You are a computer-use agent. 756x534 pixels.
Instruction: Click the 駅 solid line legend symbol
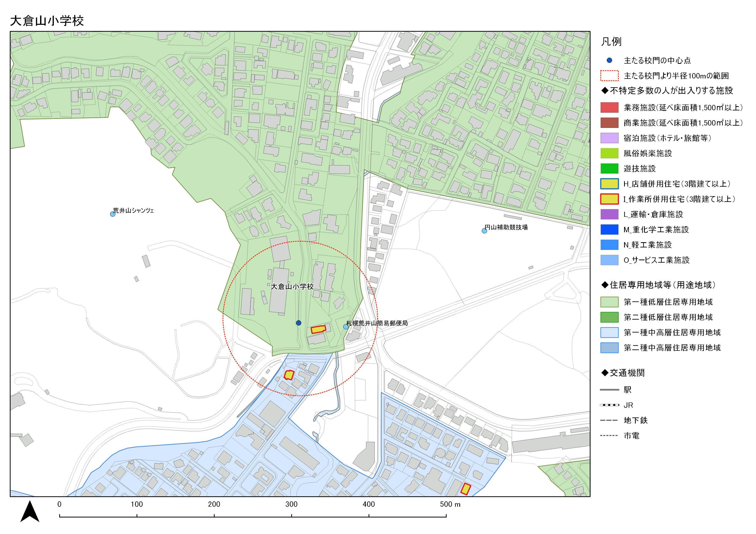pos(609,390)
